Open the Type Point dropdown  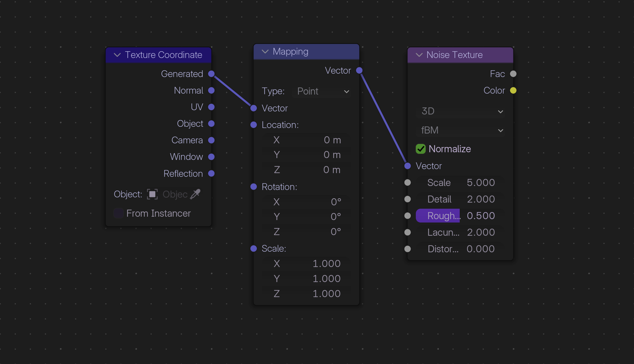pyautogui.click(x=323, y=91)
